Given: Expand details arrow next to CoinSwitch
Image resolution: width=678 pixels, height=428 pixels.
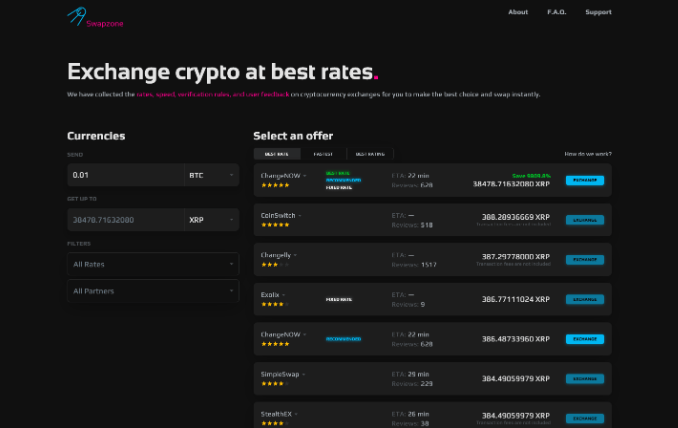Looking at the screenshot, I should 300,216.
